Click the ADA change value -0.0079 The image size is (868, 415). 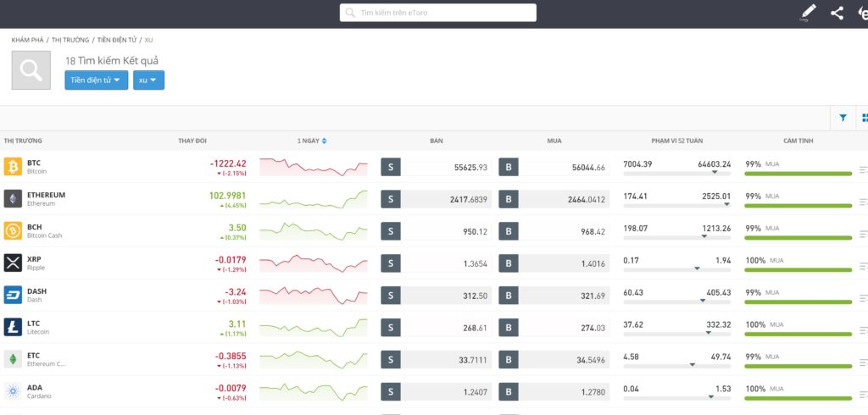(231, 389)
